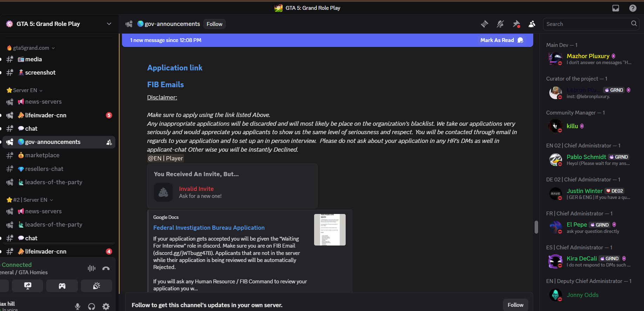Open Mazhor Pluxury member profile

click(x=590, y=59)
